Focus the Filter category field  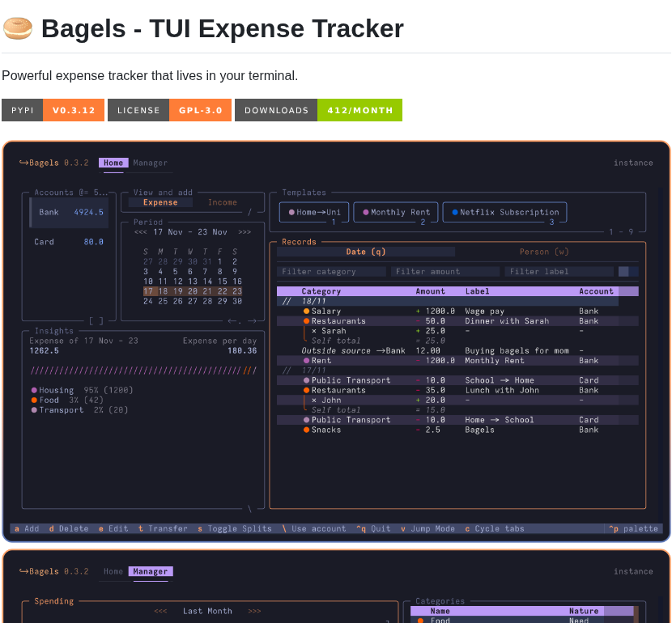(x=331, y=272)
